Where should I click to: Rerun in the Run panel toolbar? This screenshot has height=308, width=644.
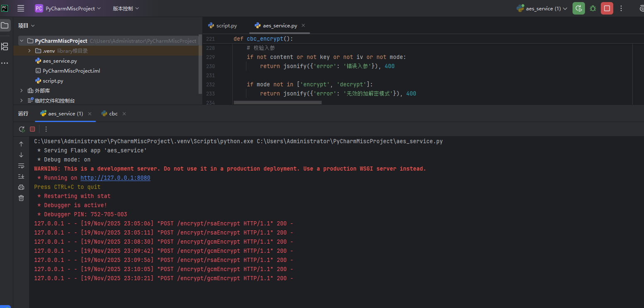(x=22, y=129)
